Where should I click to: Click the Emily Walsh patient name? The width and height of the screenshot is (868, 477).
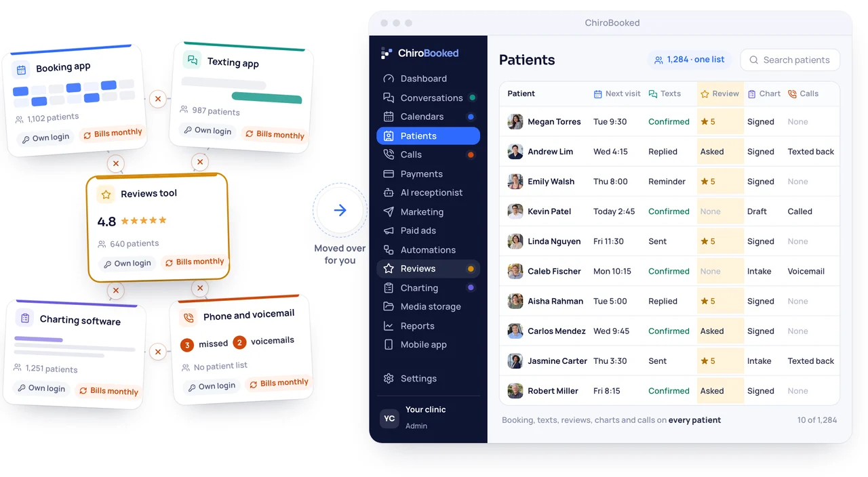coord(551,182)
